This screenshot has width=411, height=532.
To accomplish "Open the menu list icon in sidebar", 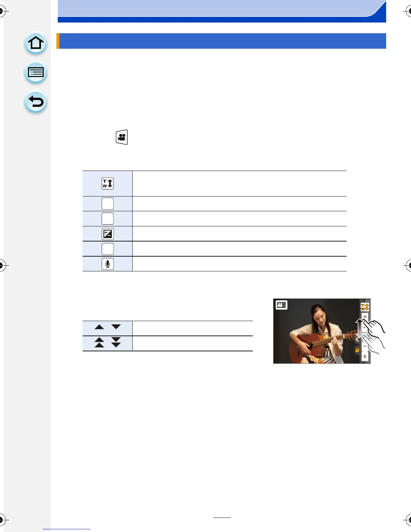I will click(36, 73).
